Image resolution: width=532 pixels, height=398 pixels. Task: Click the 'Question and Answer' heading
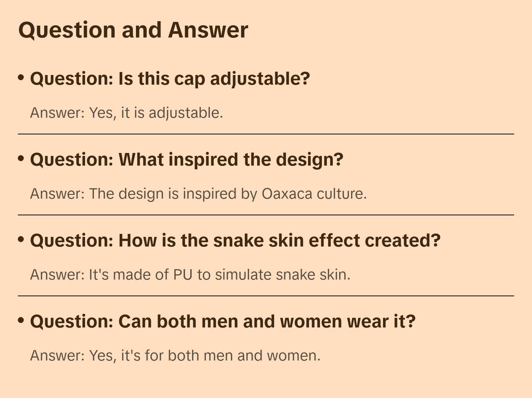point(133,30)
